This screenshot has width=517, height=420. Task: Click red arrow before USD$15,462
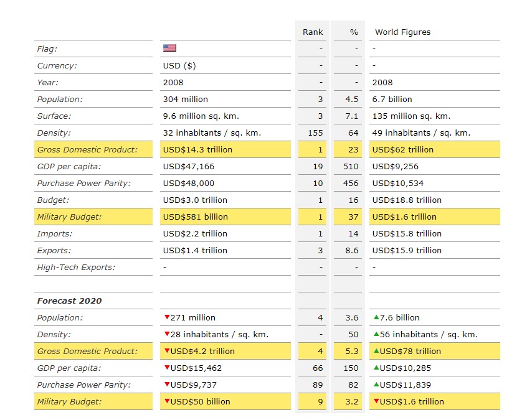point(166,368)
